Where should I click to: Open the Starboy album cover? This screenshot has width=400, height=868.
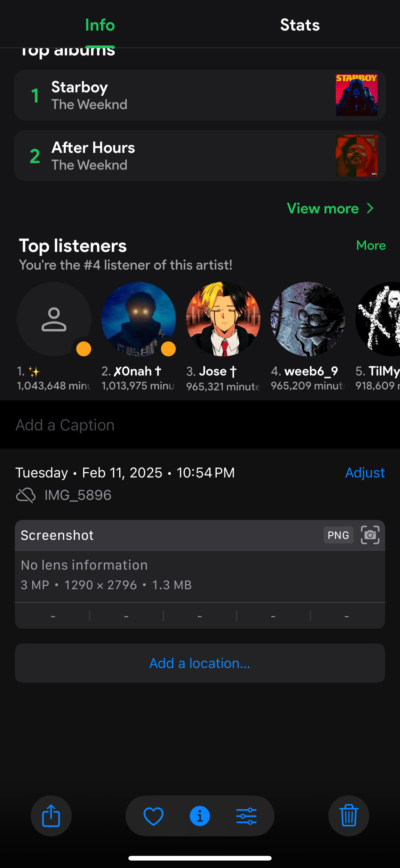click(357, 95)
